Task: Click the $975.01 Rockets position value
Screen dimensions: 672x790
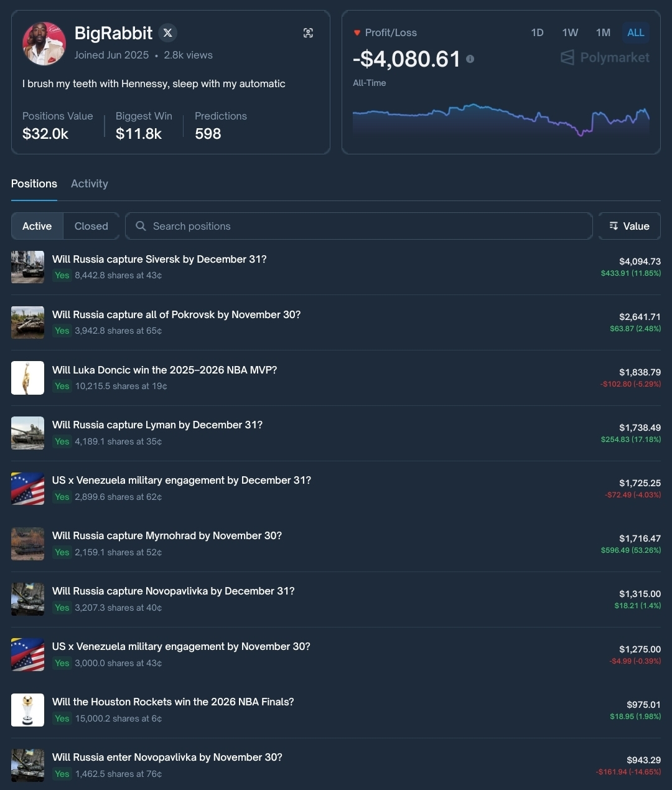Action: click(643, 705)
